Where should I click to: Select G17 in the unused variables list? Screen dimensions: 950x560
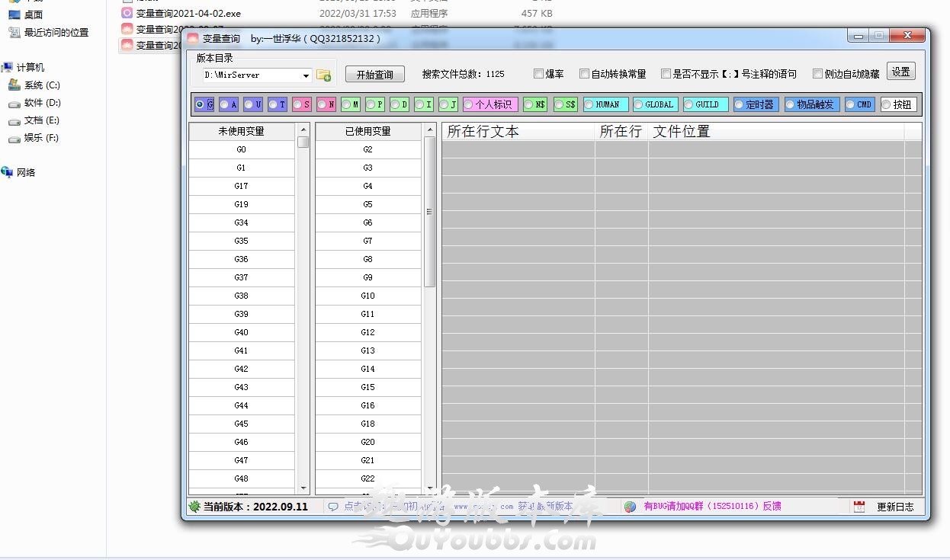[x=241, y=186]
